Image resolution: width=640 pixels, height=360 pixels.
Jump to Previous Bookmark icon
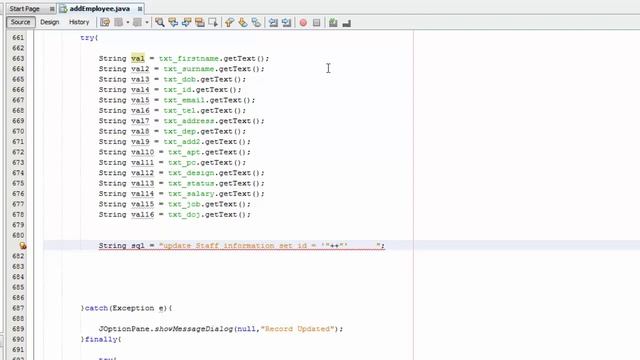[x=229, y=22]
